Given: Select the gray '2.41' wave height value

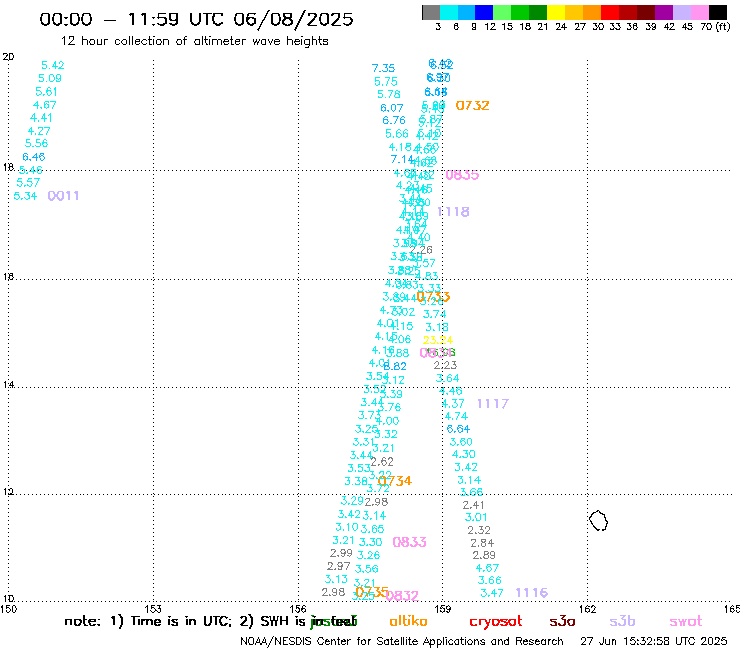Looking at the screenshot, I should tap(473, 505).
